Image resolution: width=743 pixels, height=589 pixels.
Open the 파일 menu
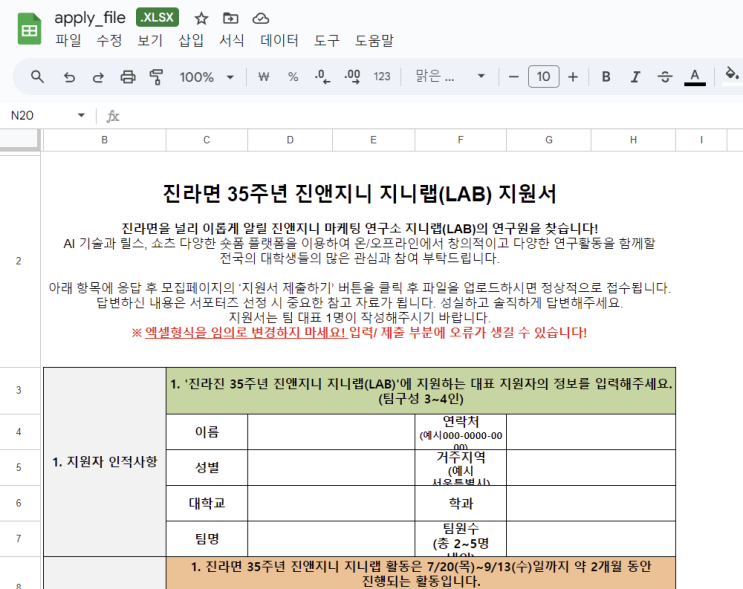(x=68, y=40)
